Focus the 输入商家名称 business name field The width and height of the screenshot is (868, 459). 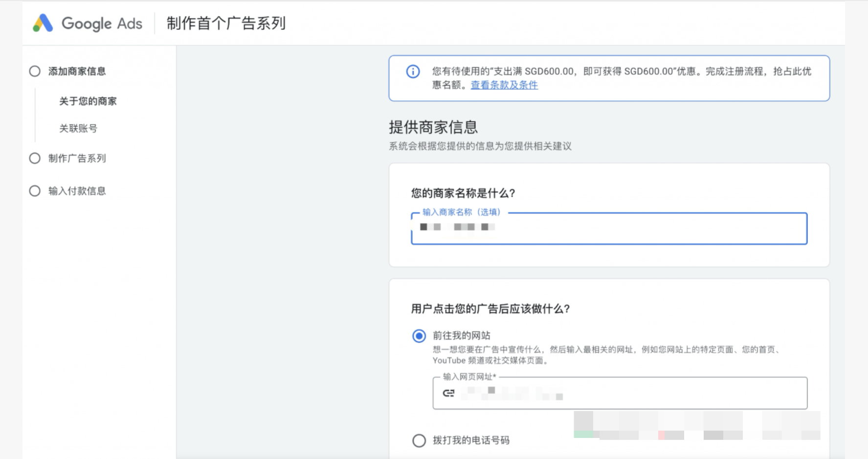609,229
